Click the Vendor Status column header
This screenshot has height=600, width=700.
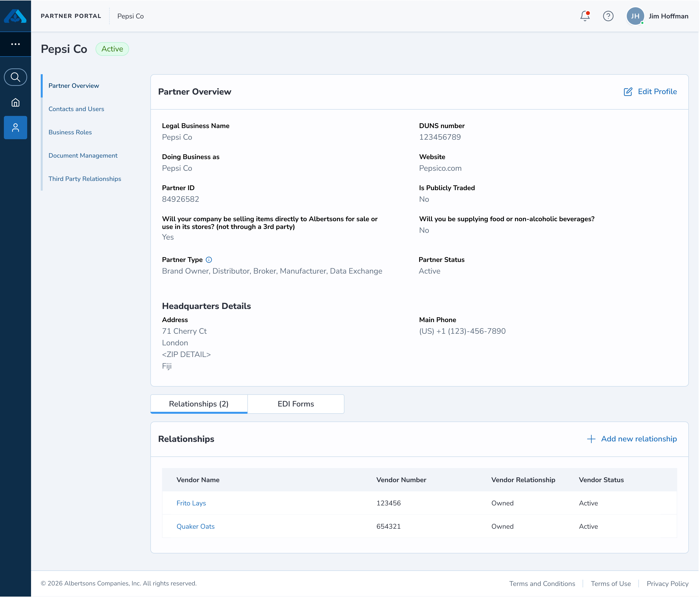602,480
